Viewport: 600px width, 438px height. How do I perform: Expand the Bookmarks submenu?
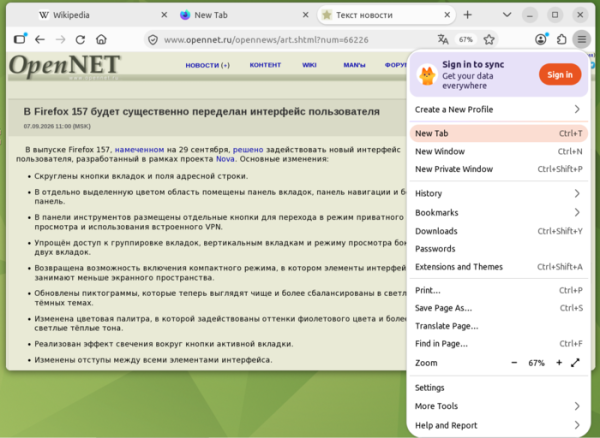(x=499, y=212)
